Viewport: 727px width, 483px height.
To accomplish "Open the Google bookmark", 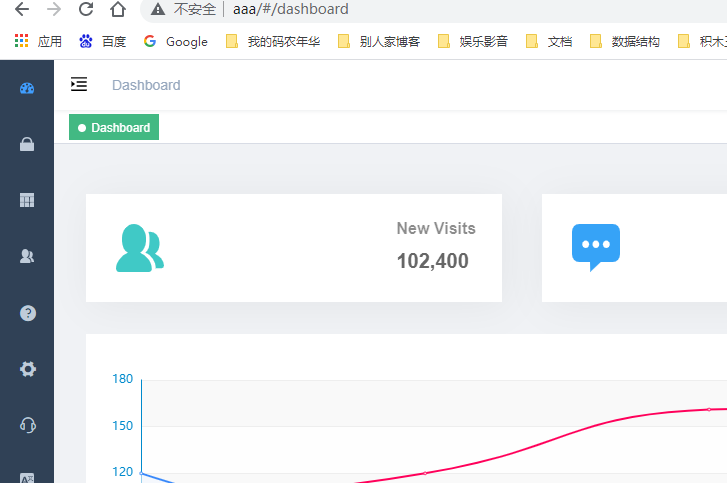I will coord(175,41).
